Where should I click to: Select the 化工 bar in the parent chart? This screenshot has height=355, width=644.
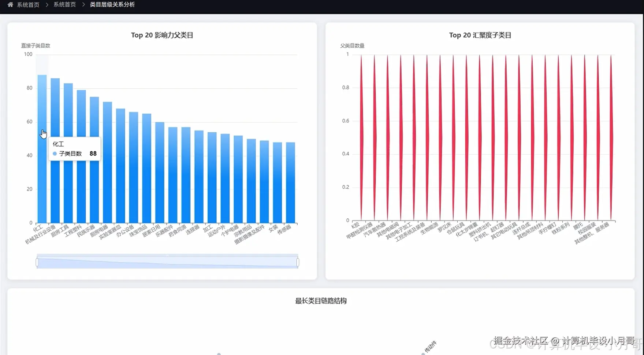(42, 149)
